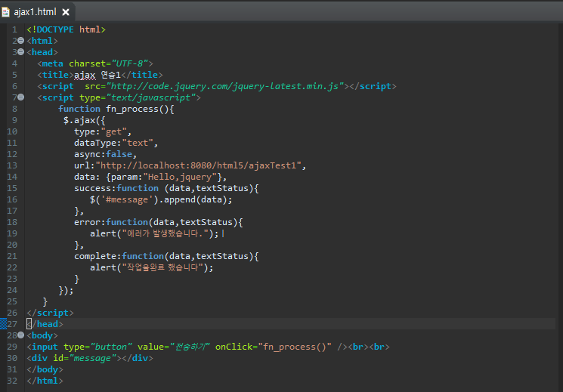Click the error keyword on line 18
563x392 pixels.
coord(87,222)
